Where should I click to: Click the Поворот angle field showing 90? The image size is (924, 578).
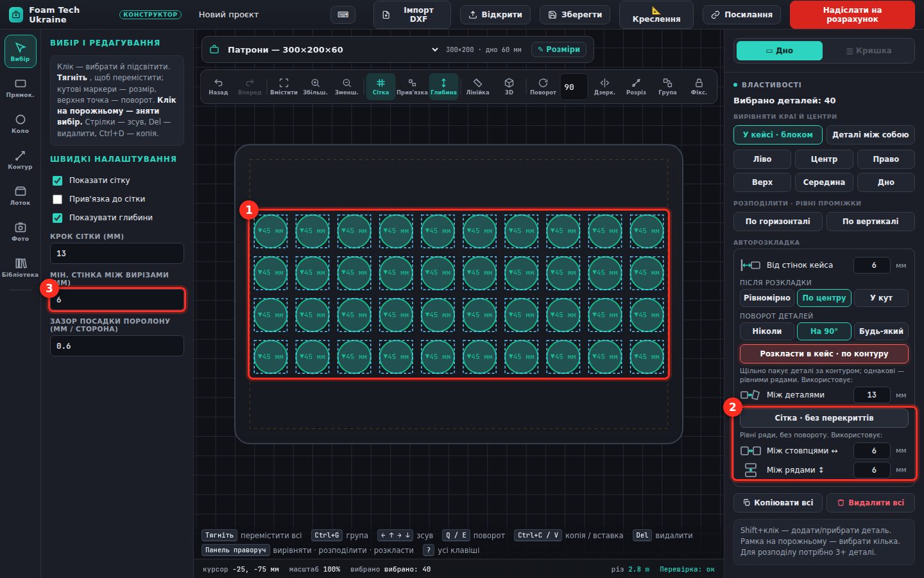click(574, 87)
